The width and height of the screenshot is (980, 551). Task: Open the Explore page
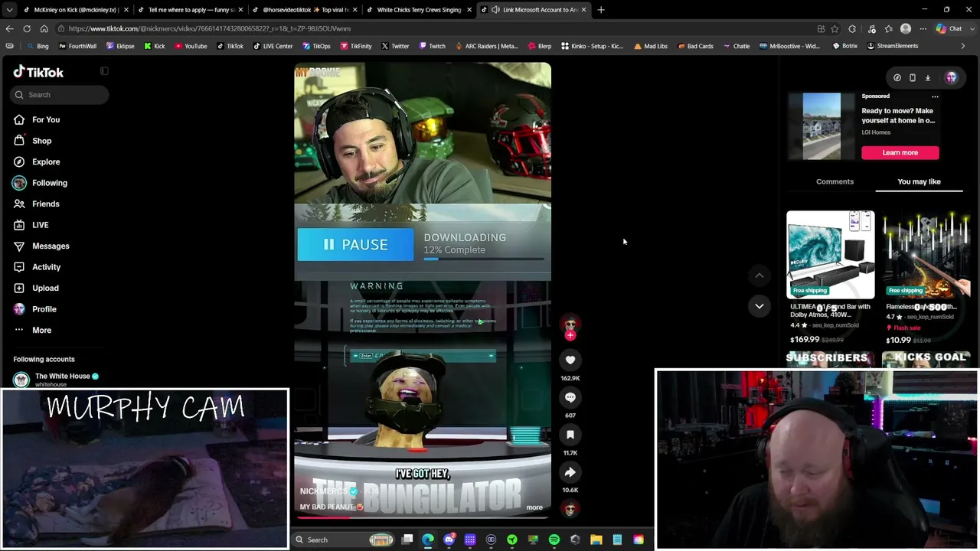(x=36, y=161)
